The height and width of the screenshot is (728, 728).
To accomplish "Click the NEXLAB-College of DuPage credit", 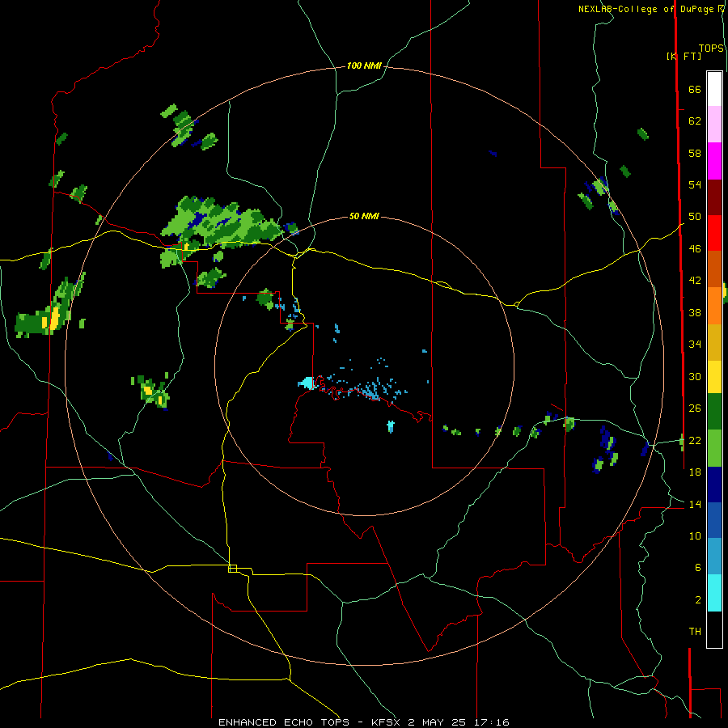I will pyautogui.click(x=646, y=9).
